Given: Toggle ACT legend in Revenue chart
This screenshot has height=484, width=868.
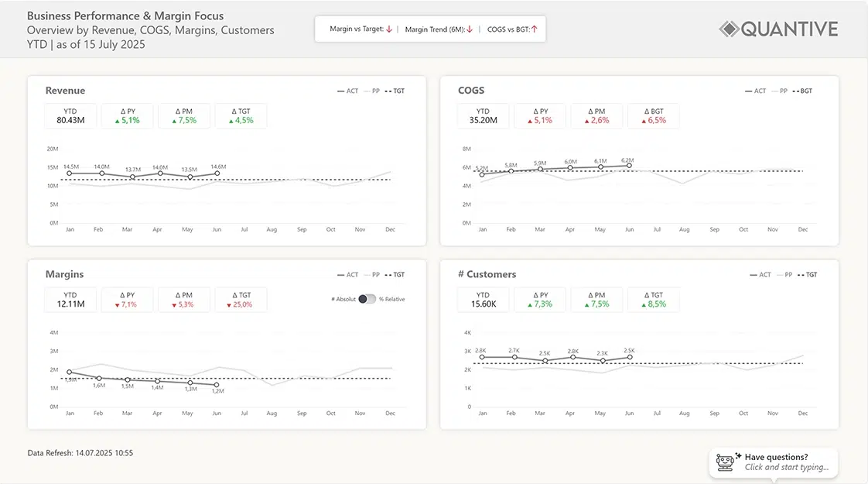Looking at the screenshot, I should coord(347,91).
